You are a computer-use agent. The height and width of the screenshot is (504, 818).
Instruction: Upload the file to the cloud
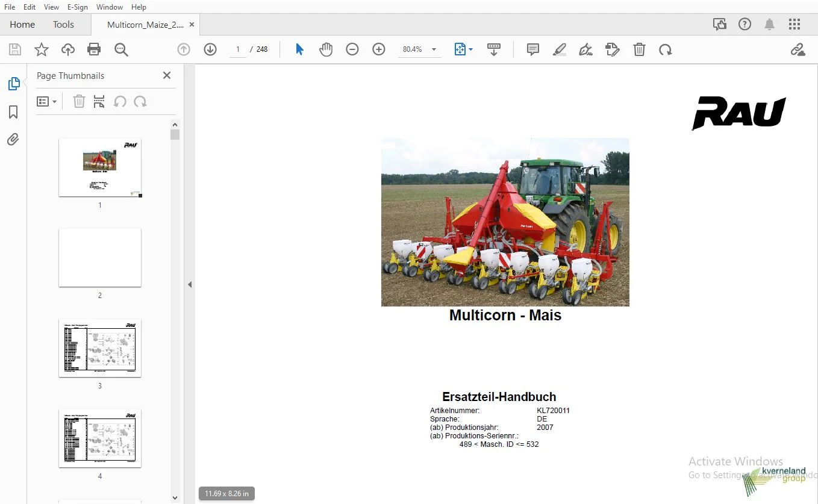[68, 49]
